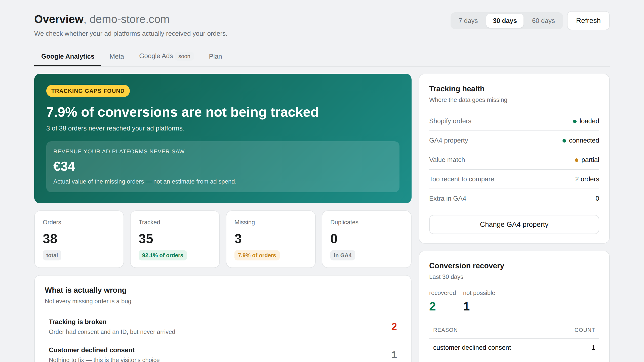Click the red count 2 for broken tracking

point(394,327)
